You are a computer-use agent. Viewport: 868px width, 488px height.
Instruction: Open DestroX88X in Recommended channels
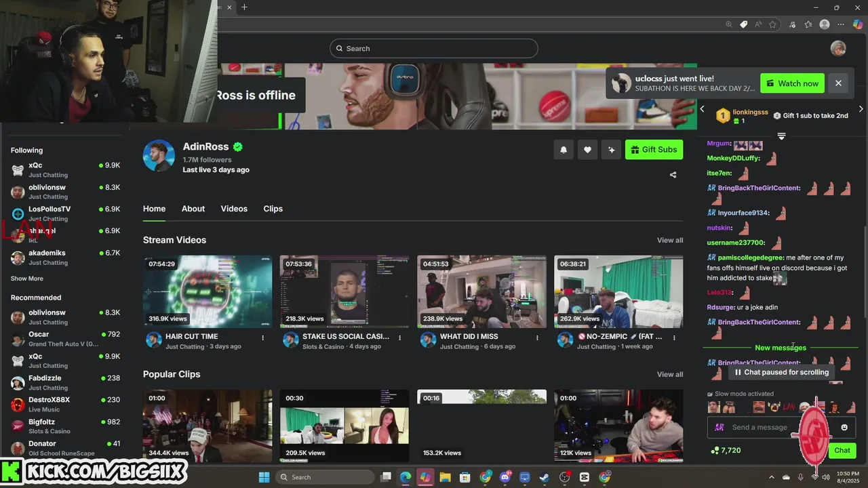[65, 404]
